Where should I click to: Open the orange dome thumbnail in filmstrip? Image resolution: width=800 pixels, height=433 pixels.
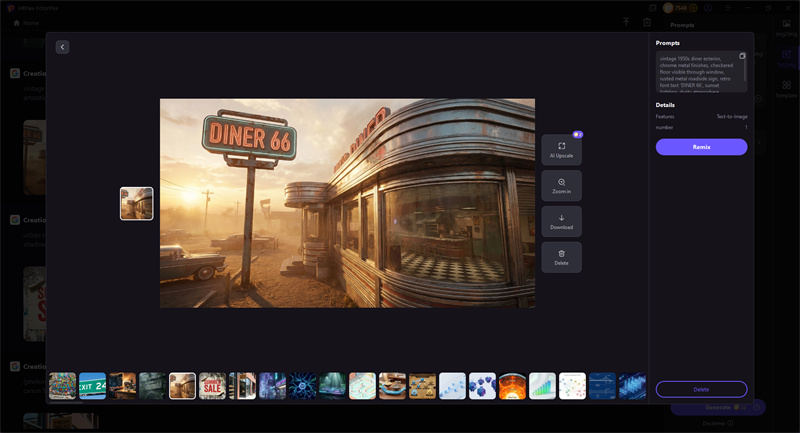[512, 386]
